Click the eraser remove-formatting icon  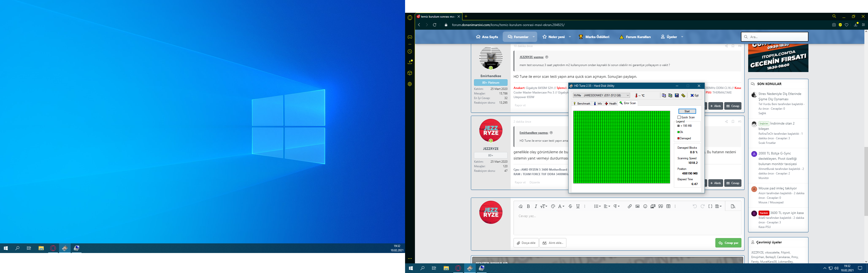click(x=520, y=206)
